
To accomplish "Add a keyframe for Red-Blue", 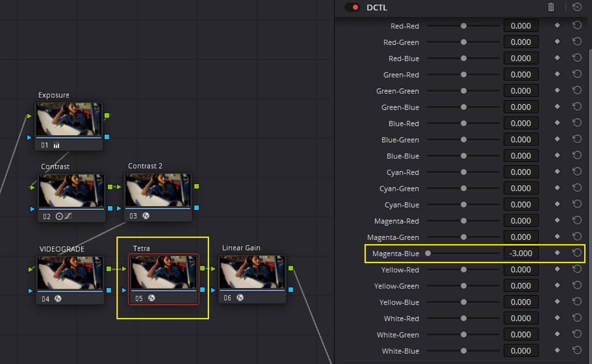I will coord(557,58).
